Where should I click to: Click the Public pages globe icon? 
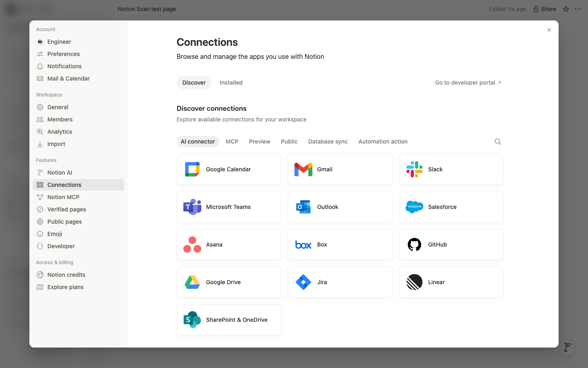[40, 222]
